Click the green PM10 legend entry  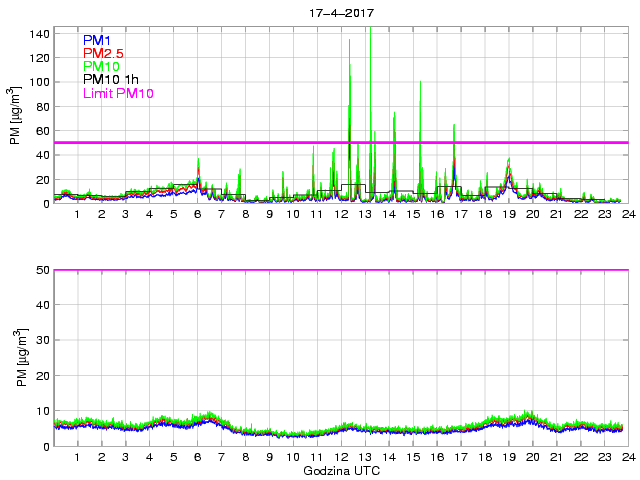click(103, 67)
